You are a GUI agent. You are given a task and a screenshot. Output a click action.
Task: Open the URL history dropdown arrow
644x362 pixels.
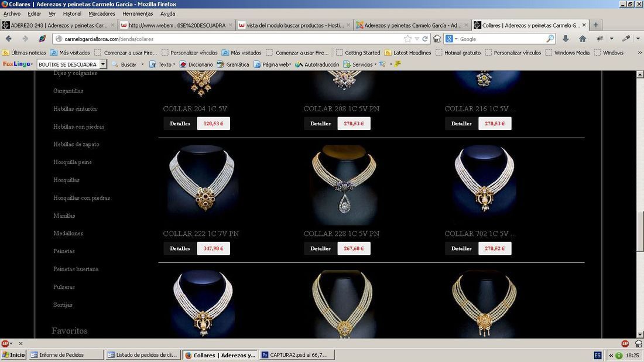(x=417, y=39)
